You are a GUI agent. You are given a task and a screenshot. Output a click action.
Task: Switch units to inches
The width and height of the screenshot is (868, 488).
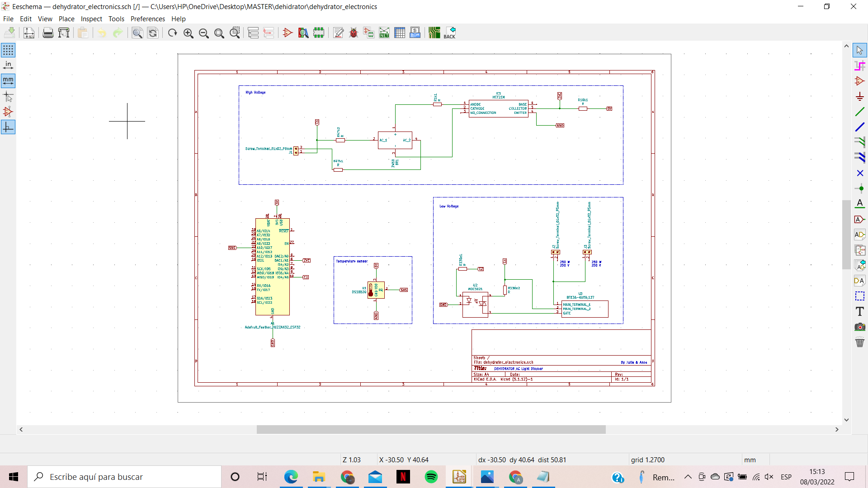tap(8, 66)
